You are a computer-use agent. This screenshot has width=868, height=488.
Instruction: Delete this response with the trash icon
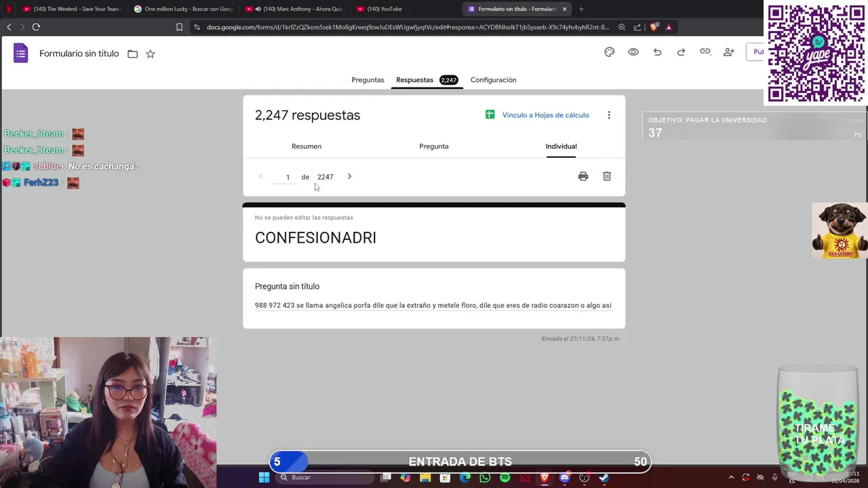tap(607, 176)
